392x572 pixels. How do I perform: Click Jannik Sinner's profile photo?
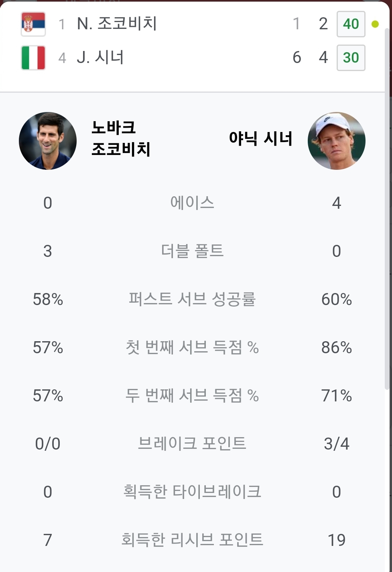point(336,141)
